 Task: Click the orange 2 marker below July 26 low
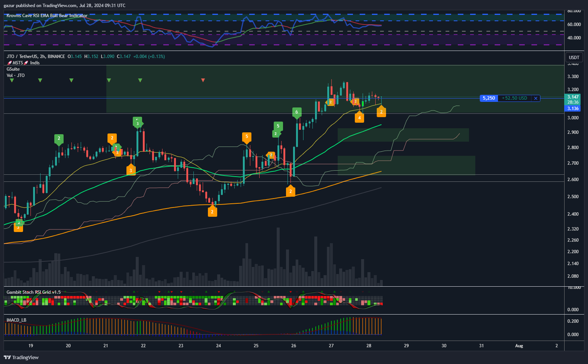point(290,191)
